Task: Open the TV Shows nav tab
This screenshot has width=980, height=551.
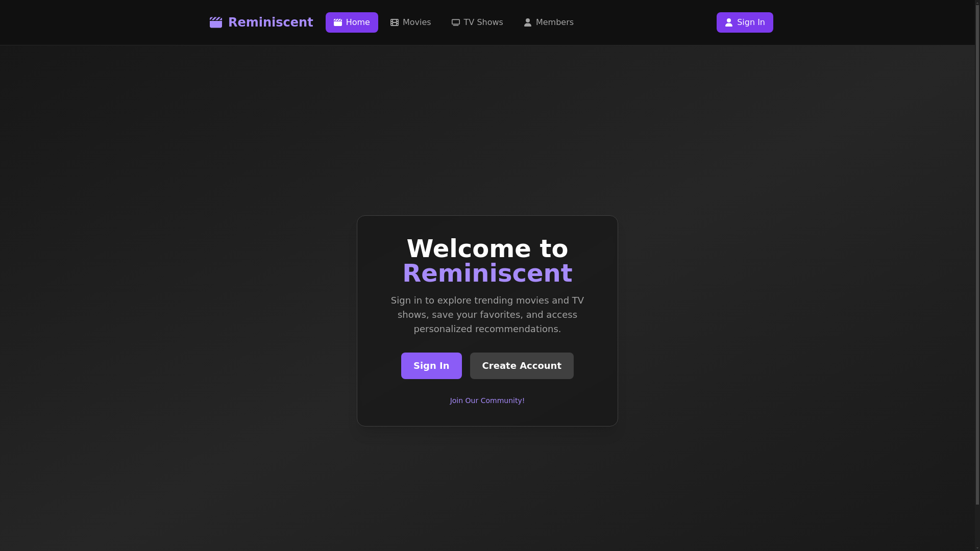Action: tap(477, 22)
